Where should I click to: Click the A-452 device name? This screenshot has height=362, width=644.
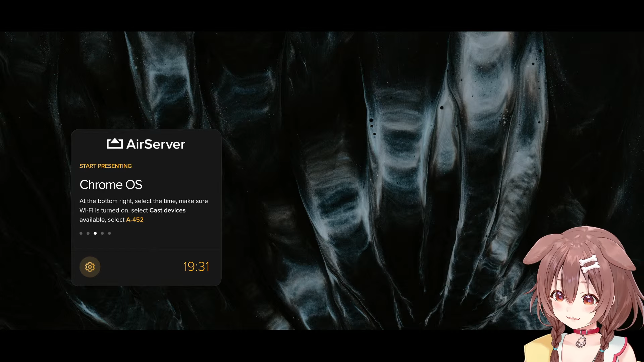pyautogui.click(x=135, y=220)
